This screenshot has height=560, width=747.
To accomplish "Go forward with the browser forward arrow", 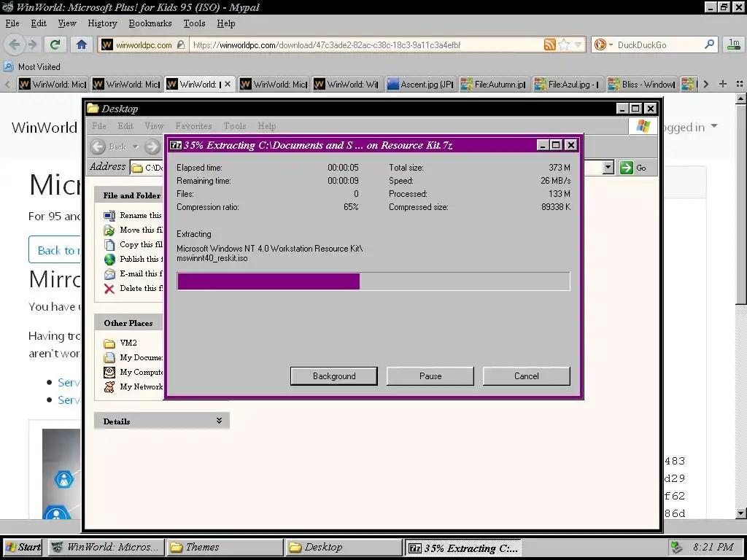I will 32,44.
